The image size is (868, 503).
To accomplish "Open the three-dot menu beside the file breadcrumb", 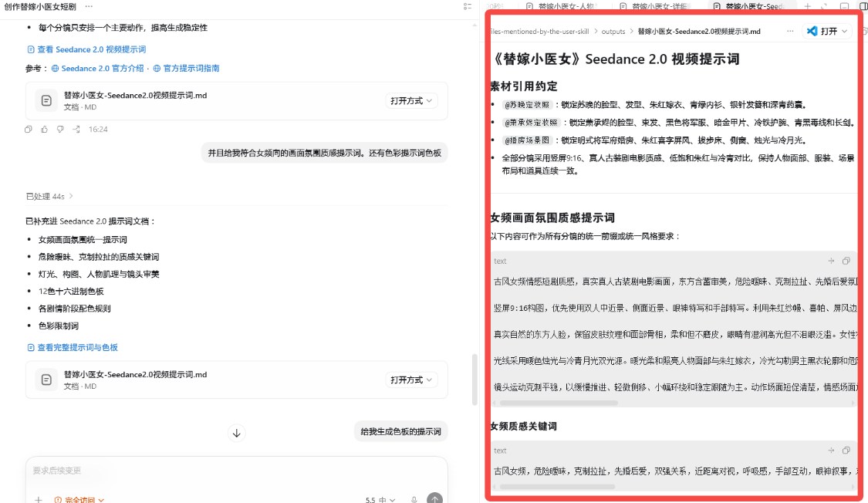I will 790,32.
